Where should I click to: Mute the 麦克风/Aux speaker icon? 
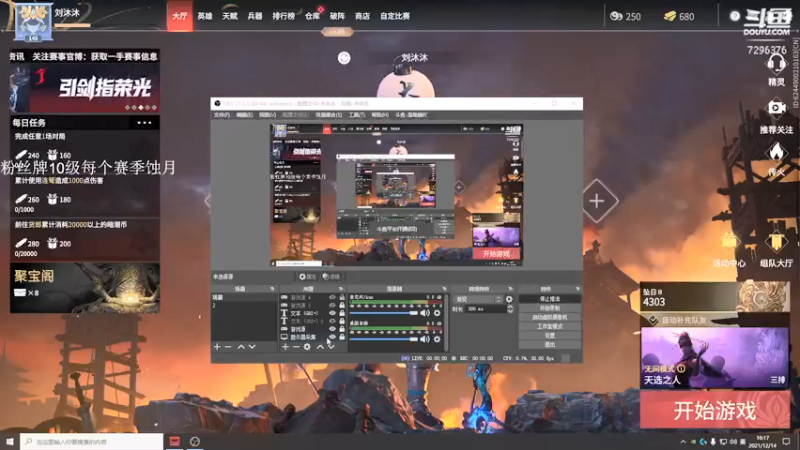point(425,313)
